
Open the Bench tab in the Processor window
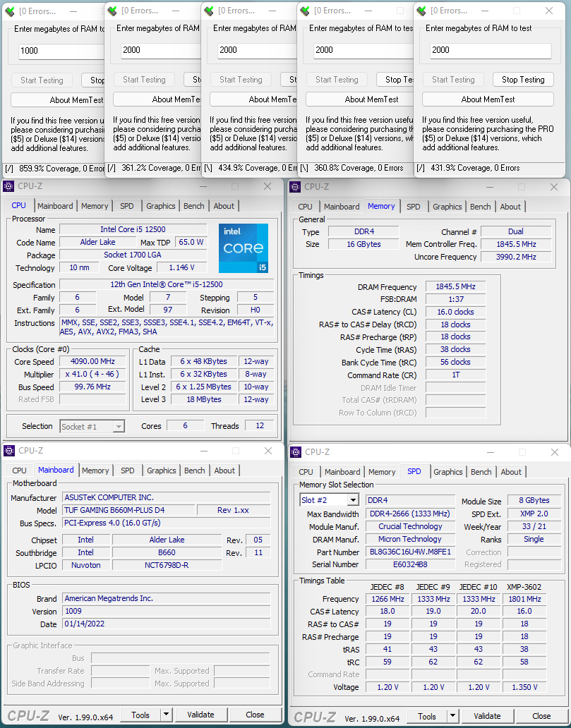pyautogui.click(x=193, y=206)
